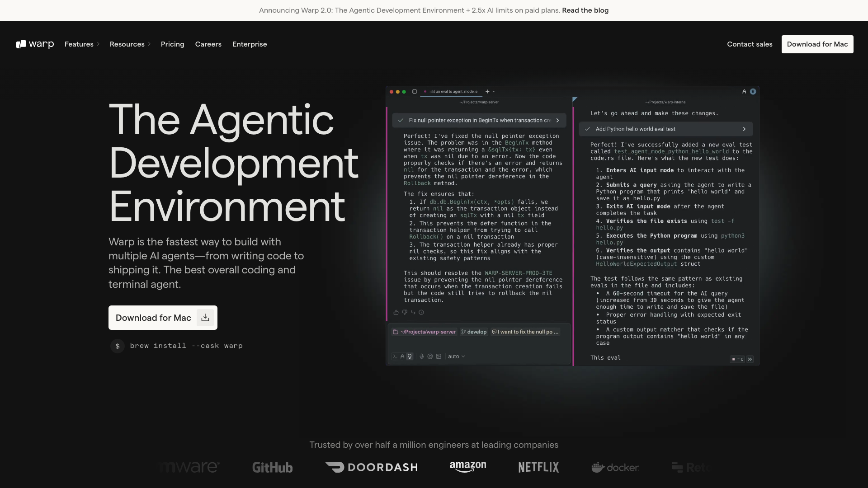The height and width of the screenshot is (488, 868).
Task: Go to the Pricing page
Action: (173, 44)
